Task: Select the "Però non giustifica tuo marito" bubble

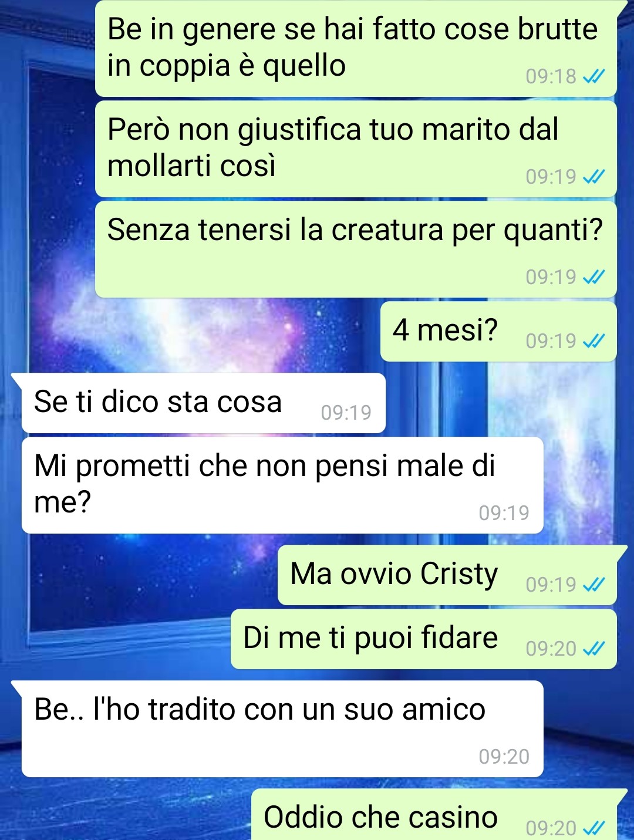Action: (356, 149)
